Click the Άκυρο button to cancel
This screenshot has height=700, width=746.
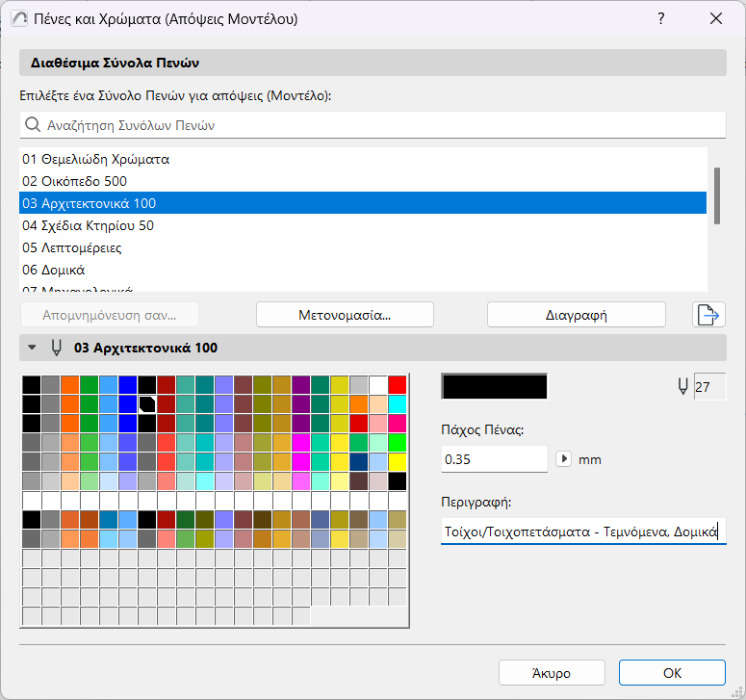click(552, 672)
